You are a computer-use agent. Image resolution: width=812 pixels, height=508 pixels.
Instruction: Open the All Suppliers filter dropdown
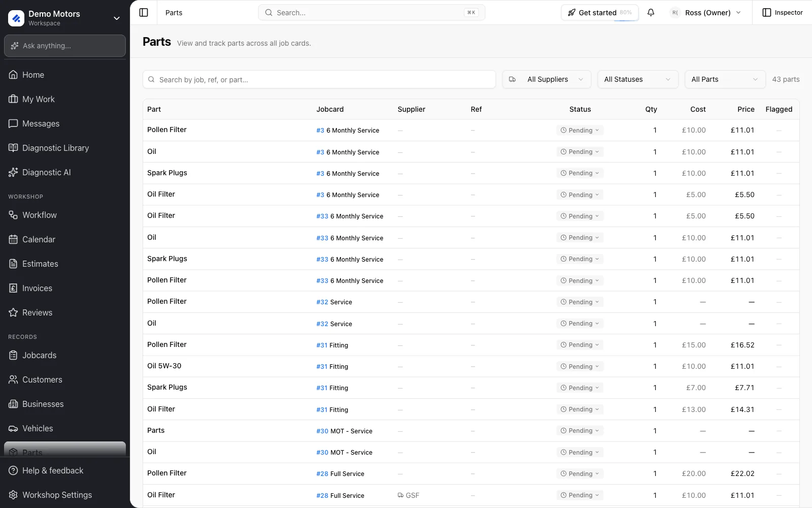coord(547,79)
